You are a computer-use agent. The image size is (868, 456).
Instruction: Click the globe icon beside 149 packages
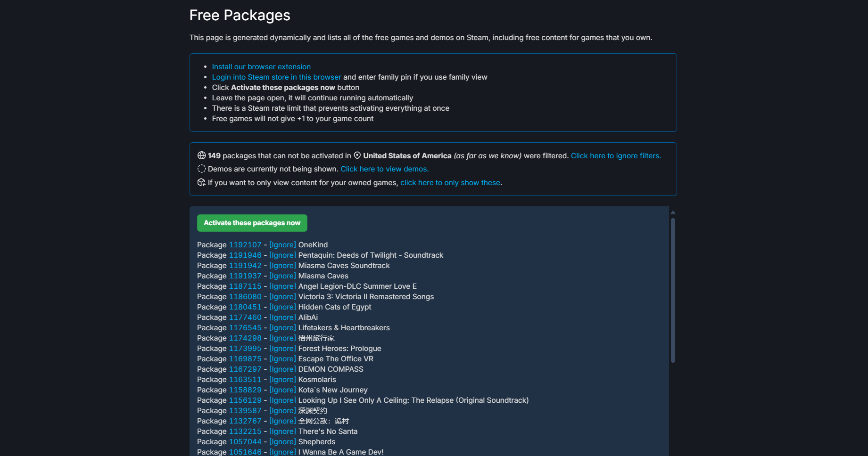(x=201, y=155)
